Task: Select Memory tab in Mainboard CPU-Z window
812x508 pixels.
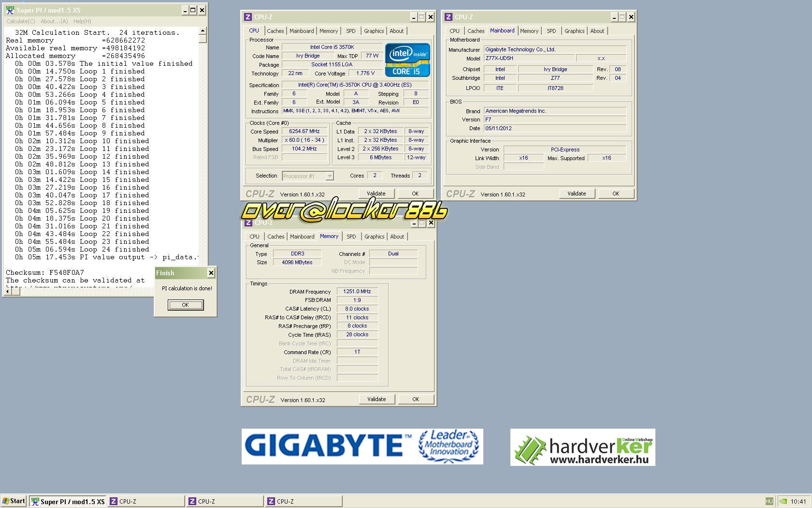Action: [x=529, y=31]
